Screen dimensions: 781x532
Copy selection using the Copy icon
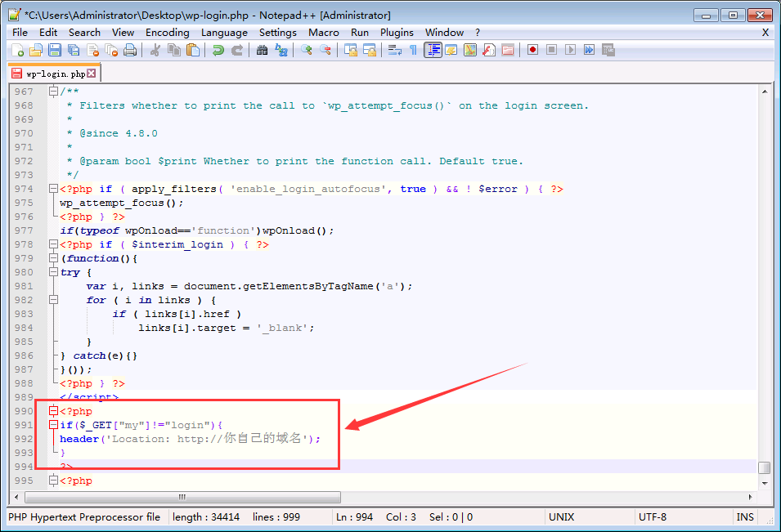(174, 51)
